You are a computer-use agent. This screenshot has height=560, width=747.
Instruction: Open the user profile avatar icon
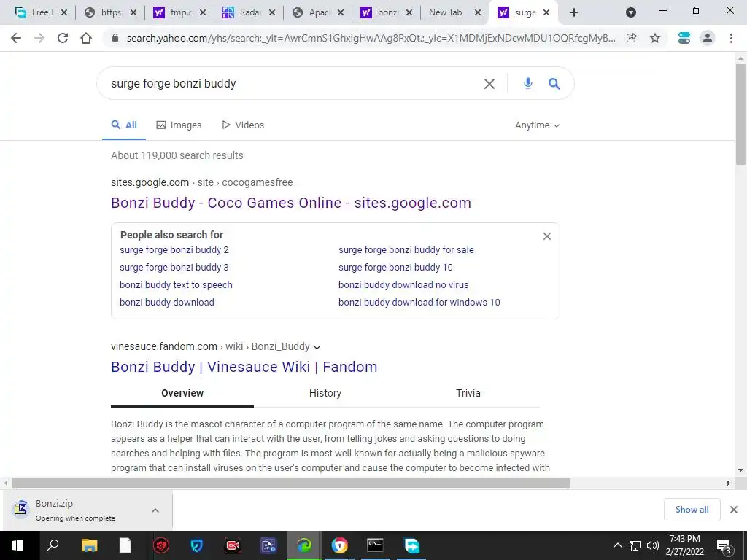pyautogui.click(x=708, y=38)
